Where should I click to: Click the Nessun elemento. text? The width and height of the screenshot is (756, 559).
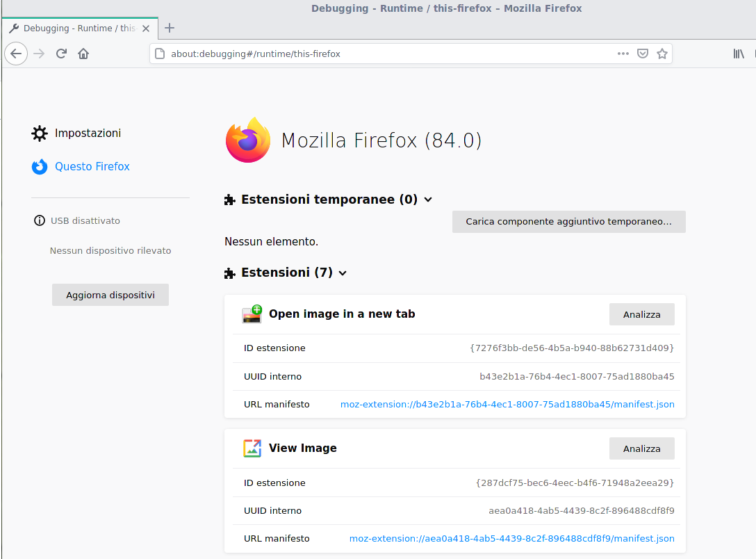point(272,242)
